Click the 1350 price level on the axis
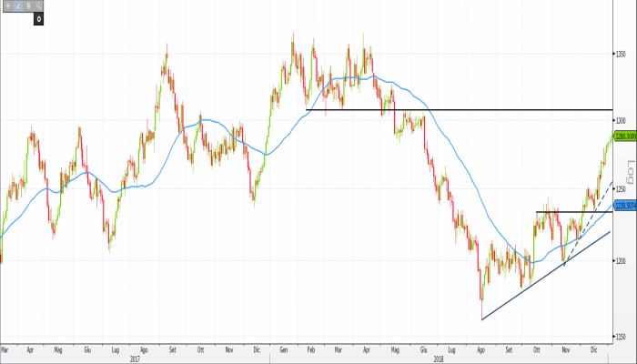The height and width of the screenshot is (364, 637). point(622,55)
